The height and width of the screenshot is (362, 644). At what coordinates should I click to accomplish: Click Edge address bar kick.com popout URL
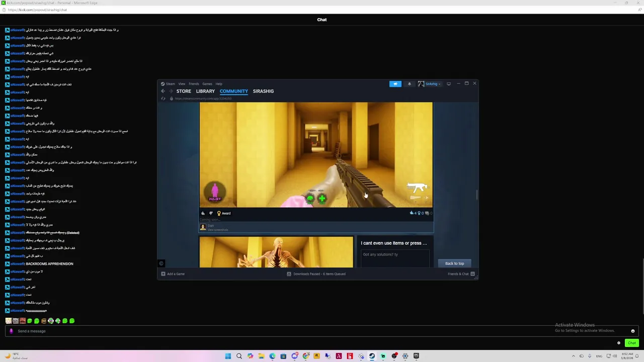37,10
